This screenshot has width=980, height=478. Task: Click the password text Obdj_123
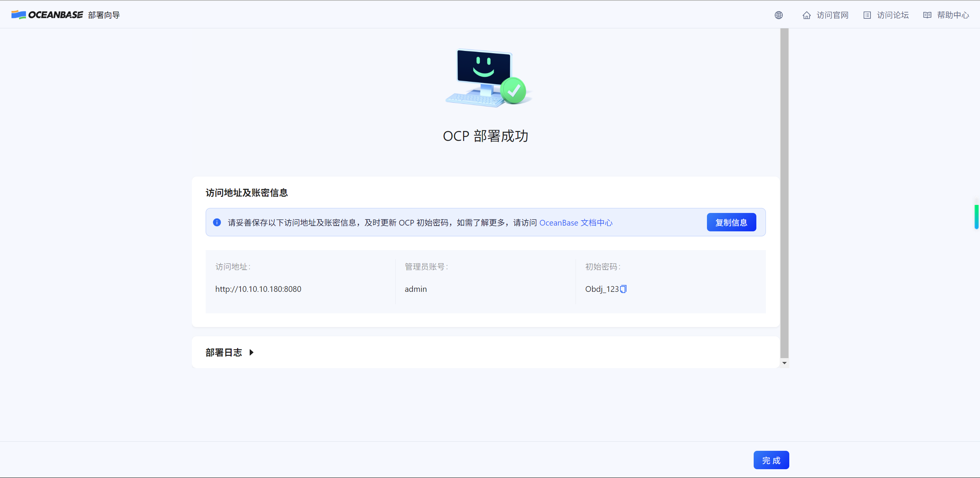(x=602, y=289)
